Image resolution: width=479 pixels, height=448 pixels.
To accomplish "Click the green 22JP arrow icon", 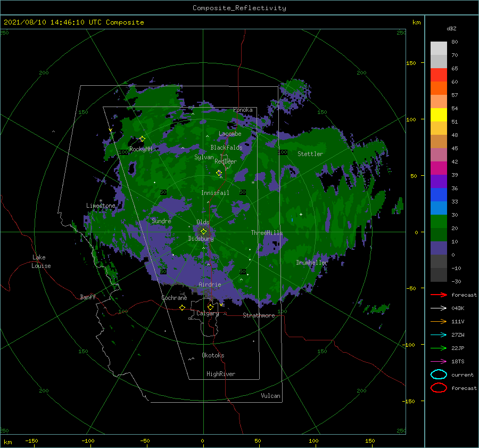I will [439, 348].
